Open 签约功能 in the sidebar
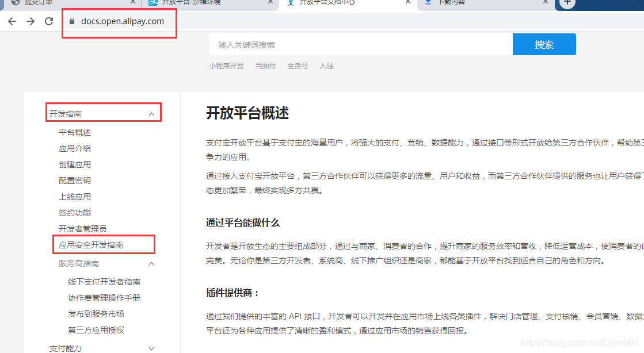 point(75,213)
